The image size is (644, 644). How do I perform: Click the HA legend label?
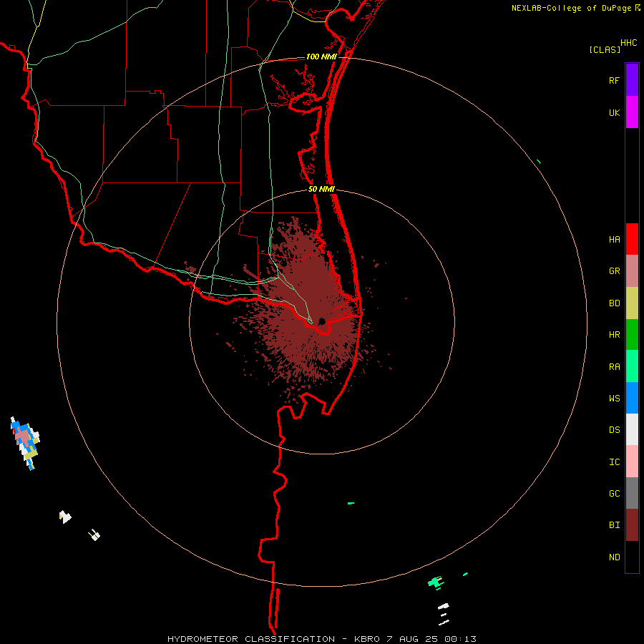pos(614,240)
